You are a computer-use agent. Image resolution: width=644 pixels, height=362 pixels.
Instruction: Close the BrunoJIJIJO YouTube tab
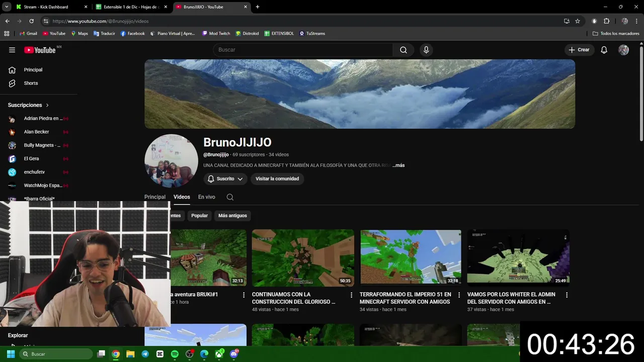pyautogui.click(x=246, y=7)
